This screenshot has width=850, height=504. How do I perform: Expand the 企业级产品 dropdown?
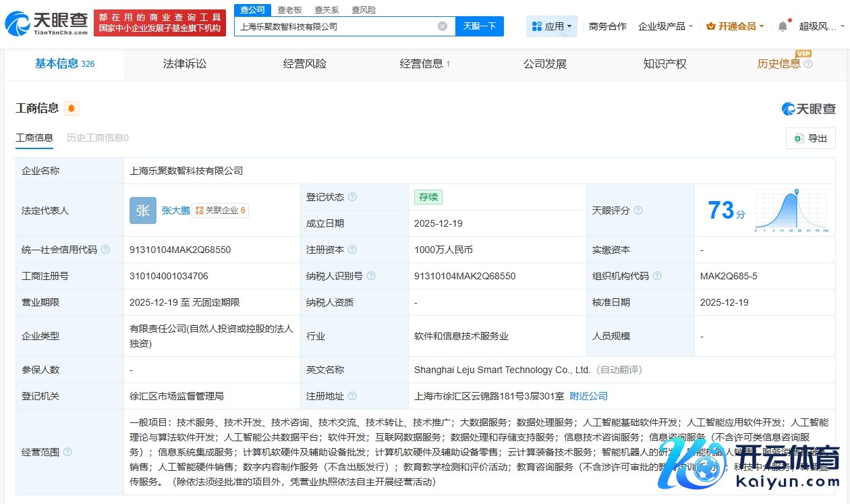(x=665, y=26)
